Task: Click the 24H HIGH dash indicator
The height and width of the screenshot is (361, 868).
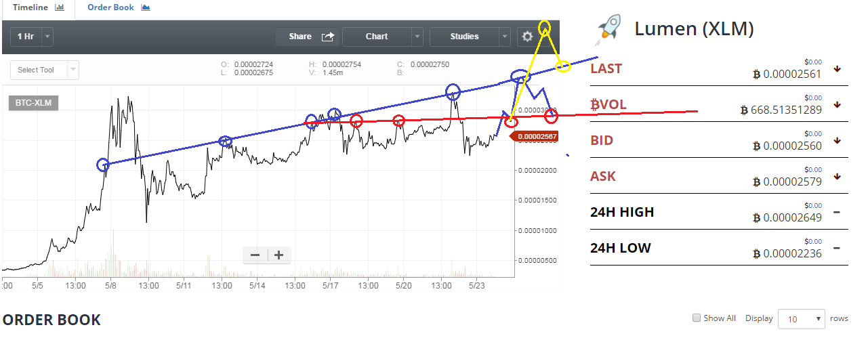Action: pyautogui.click(x=837, y=212)
